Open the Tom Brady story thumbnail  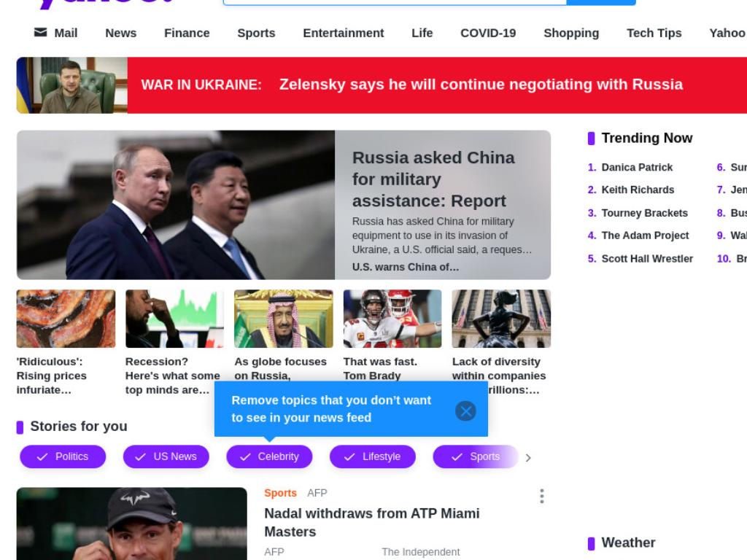tap(392, 319)
